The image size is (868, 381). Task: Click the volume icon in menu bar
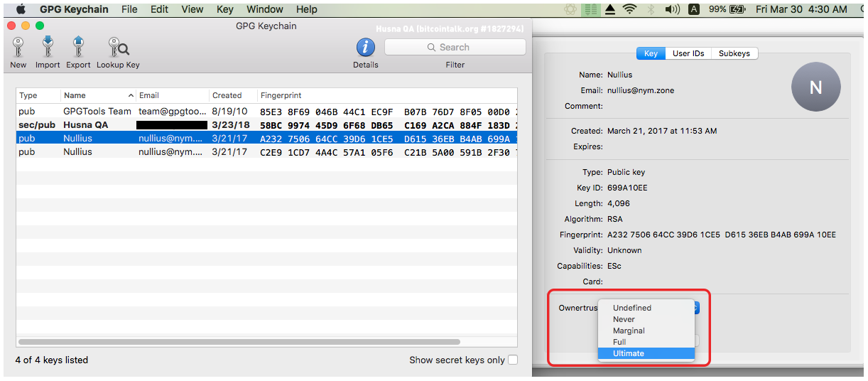(672, 9)
